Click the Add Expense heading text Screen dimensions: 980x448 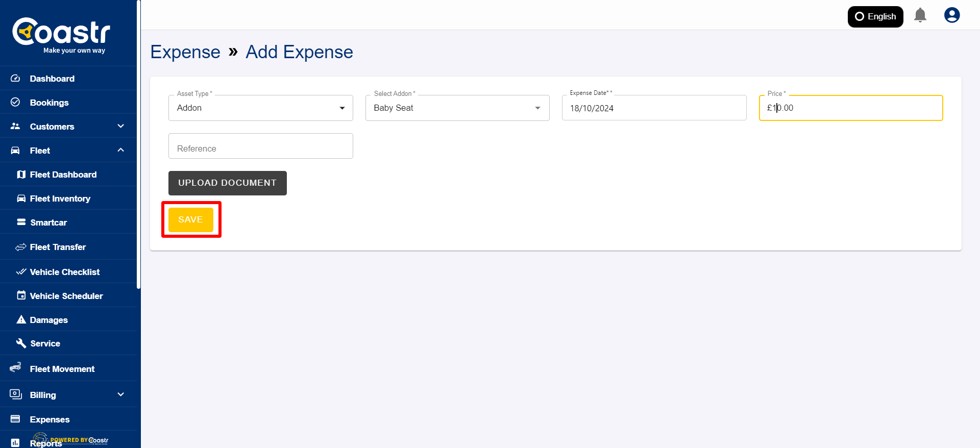coord(300,52)
